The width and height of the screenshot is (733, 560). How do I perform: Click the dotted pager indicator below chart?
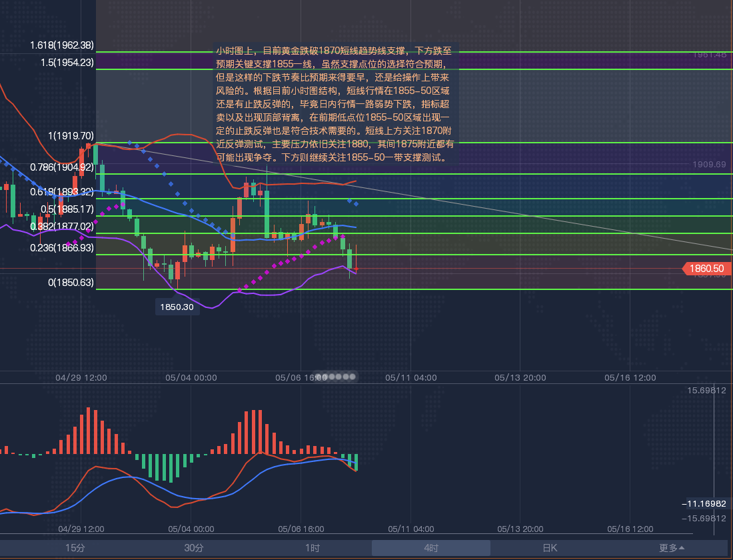click(337, 377)
